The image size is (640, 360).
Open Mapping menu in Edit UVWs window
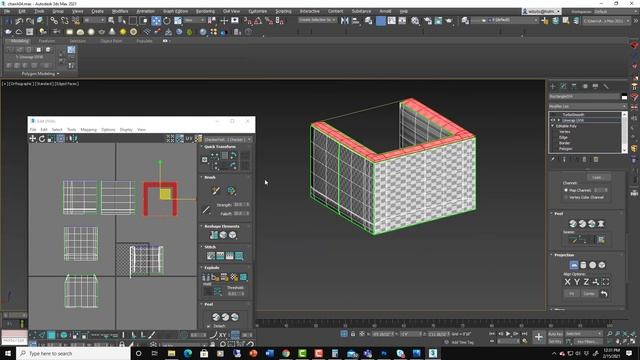point(89,129)
